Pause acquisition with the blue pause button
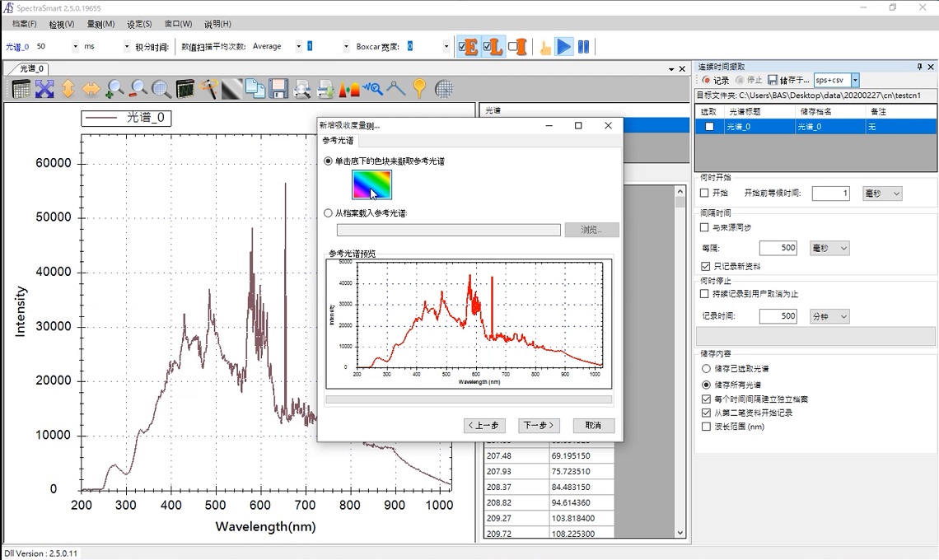The height and width of the screenshot is (560, 939). pyautogui.click(x=583, y=47)
